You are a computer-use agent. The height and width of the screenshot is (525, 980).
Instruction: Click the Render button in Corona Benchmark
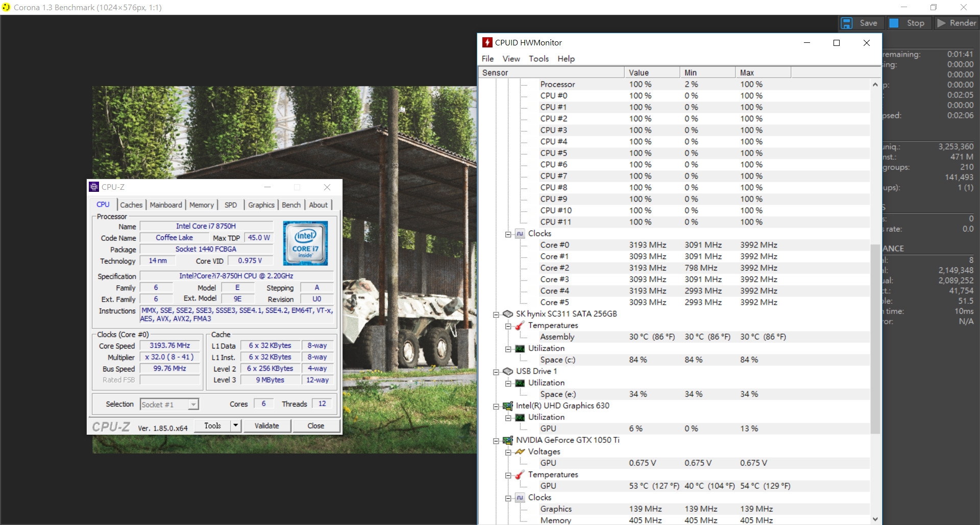(956, 23)
